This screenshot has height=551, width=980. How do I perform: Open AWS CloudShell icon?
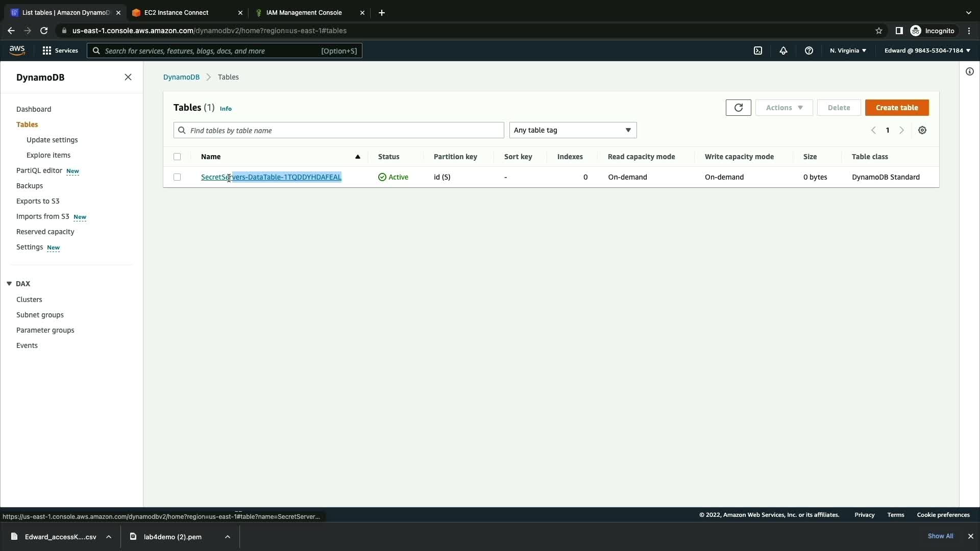(x=758, y=51)
